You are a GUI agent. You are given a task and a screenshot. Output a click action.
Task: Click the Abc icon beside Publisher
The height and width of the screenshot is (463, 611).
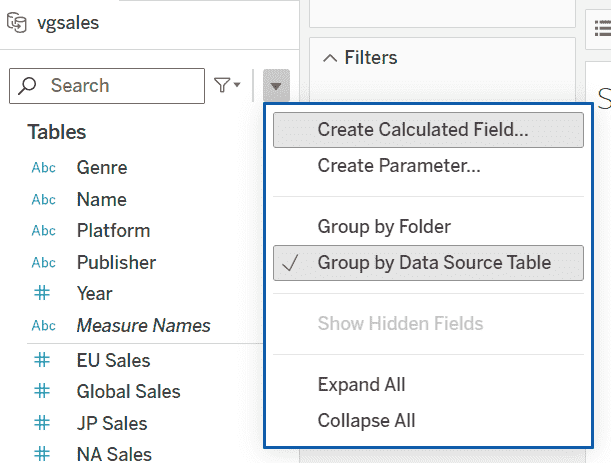(43, 263)
